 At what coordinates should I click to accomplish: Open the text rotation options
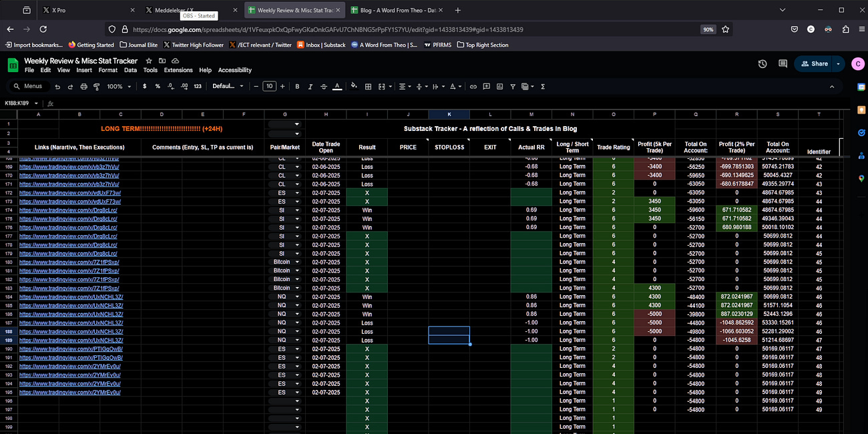coord(455,86)
